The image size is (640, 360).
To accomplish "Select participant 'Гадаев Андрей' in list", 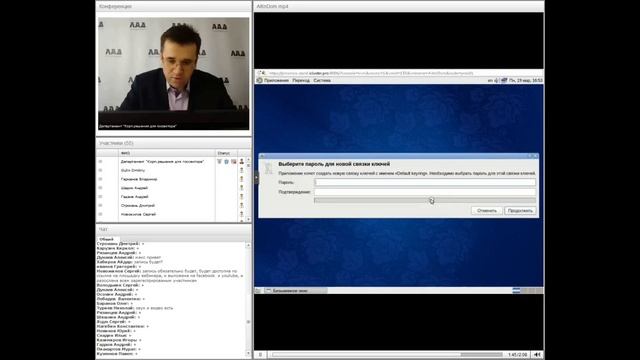I will click(135, 197).
